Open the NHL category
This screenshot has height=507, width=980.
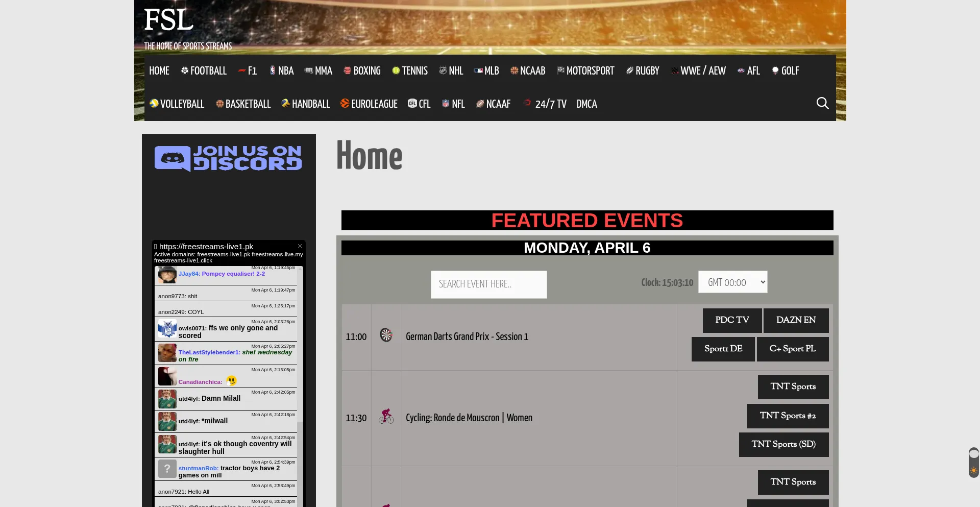click(451, 71)
